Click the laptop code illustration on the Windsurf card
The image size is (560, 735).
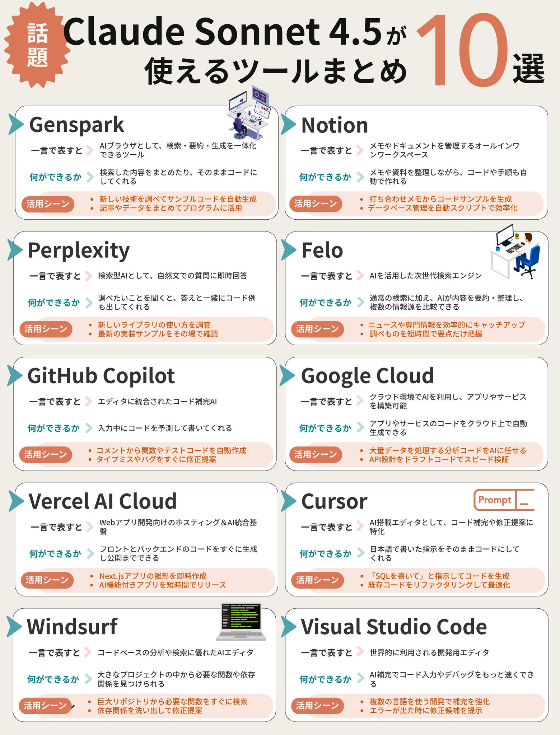pos(241,622)
